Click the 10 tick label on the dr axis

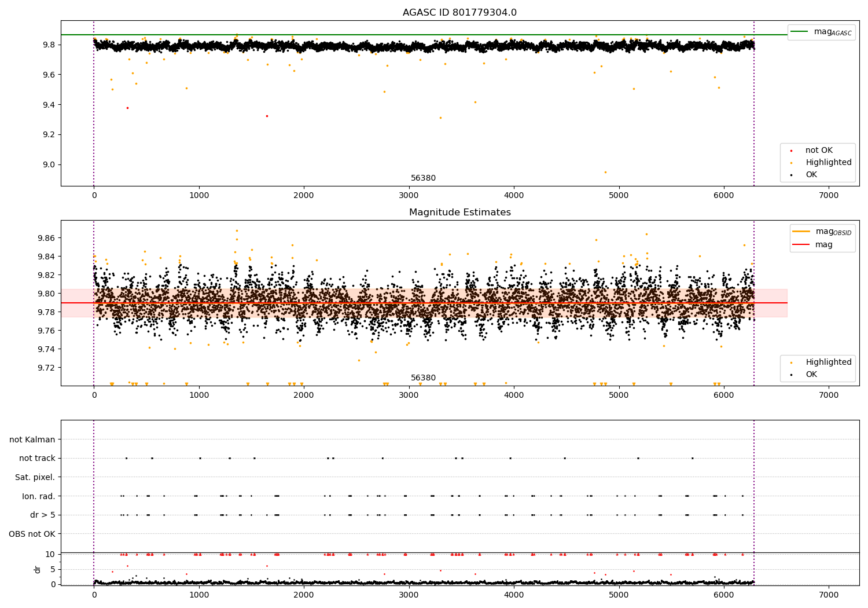50,555
